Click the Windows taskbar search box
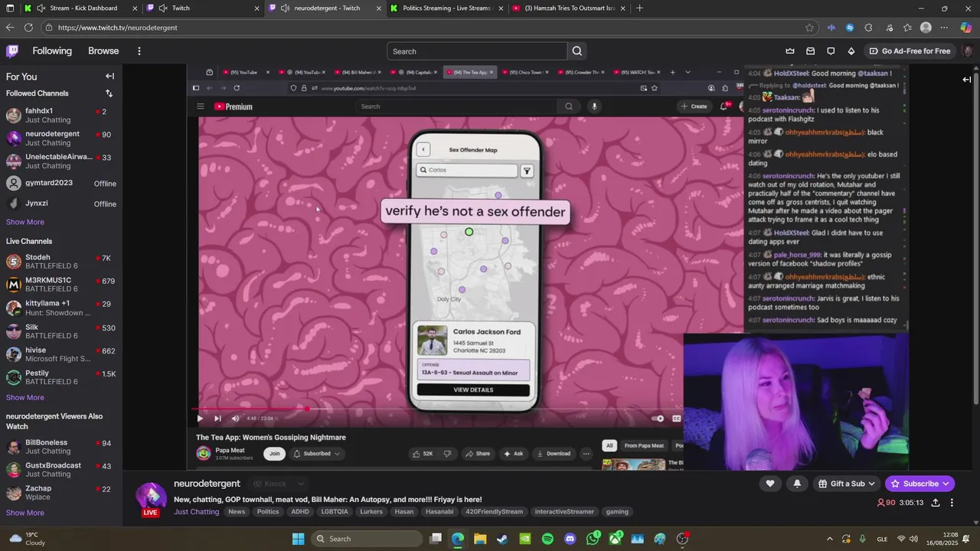Image resolution: width=980 pixels, height=551 pixels. tap(365, 539)
